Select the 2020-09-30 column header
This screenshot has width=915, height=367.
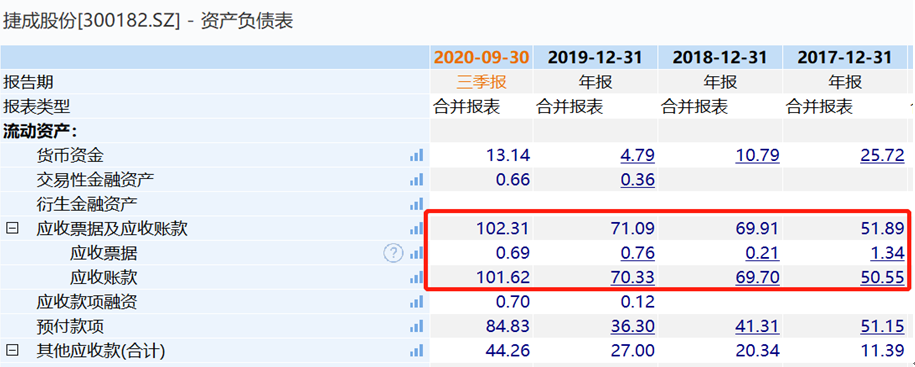[x=481, y=57]
